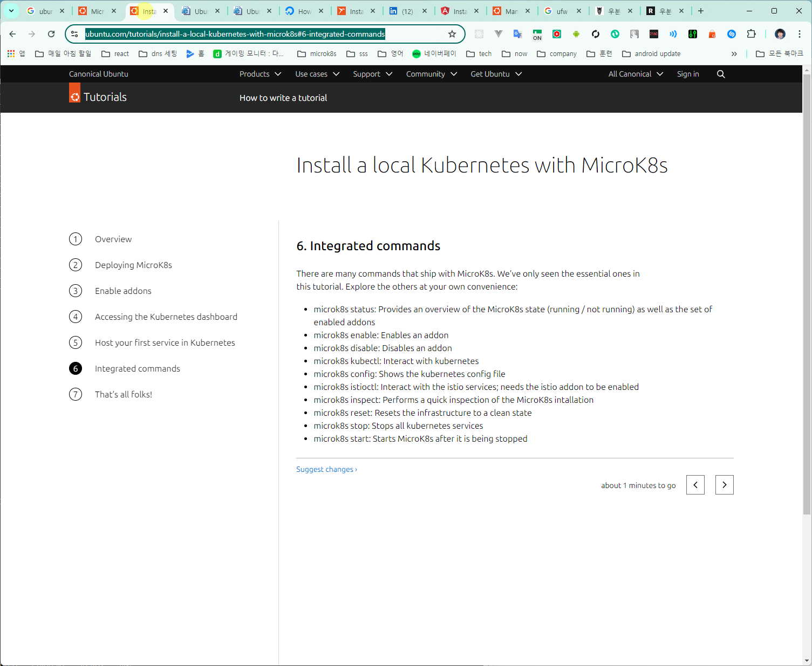Image resolution: width=812 pixels, height=666 pixels.
Task: Go to previous tutorial step arrow
Action: (695, 485)
